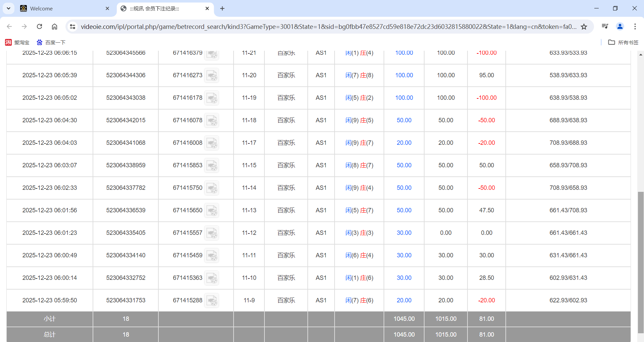Open the tab search chevron

click(8, 8)
